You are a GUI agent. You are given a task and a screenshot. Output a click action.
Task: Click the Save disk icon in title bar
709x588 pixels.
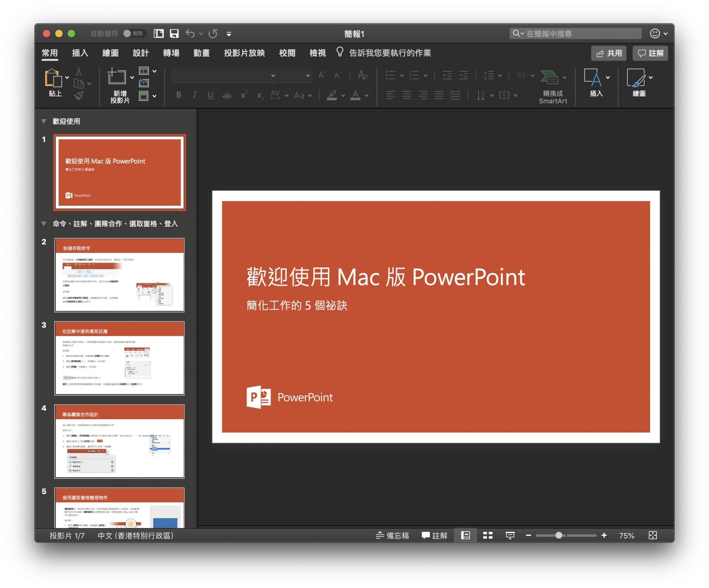point(174,34)
